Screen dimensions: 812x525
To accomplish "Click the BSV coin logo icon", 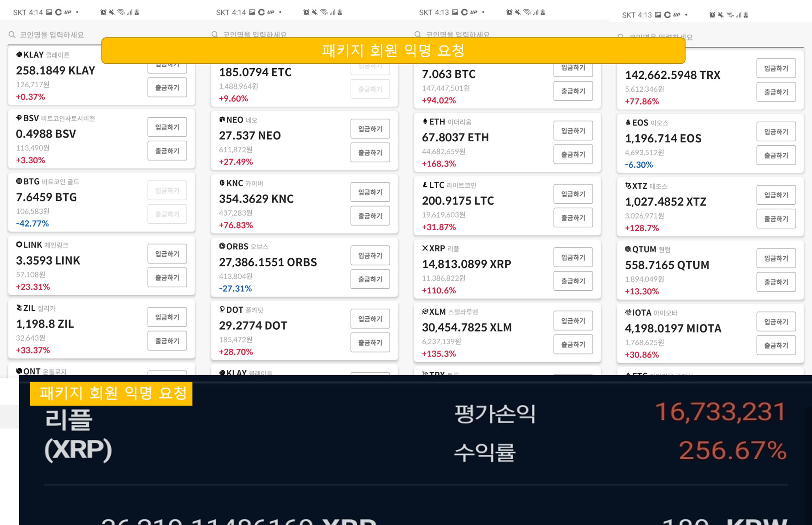I will [x=19, y=118].
